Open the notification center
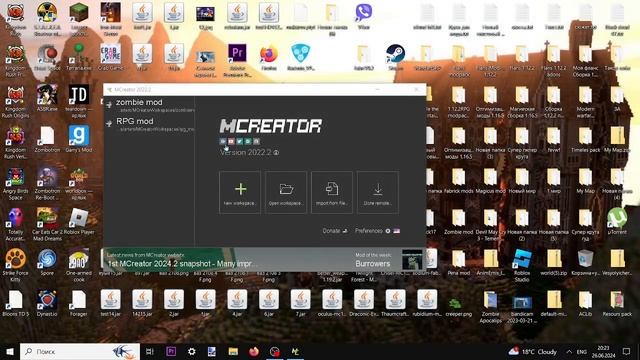The height and width of the screenshot is (360, 640). (x=627, y=351)
